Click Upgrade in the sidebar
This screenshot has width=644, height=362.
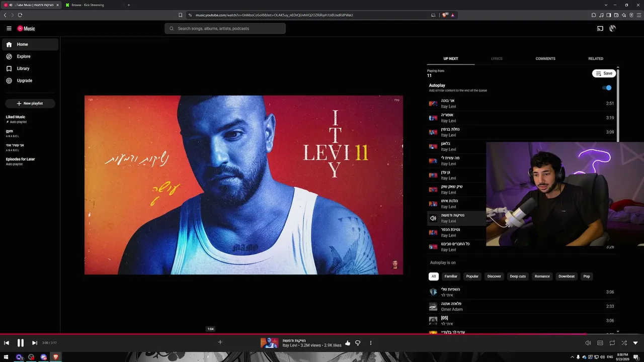(x=30, y=80)
